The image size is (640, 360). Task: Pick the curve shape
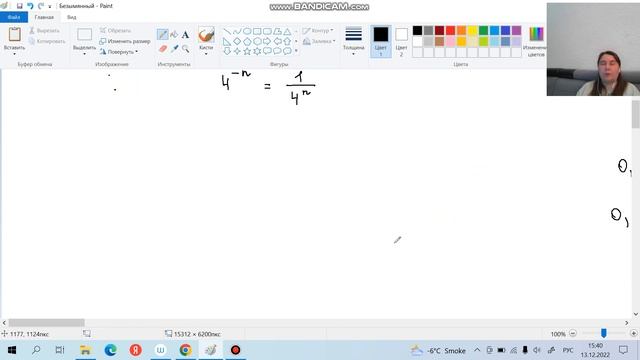(x=237, y=31)
